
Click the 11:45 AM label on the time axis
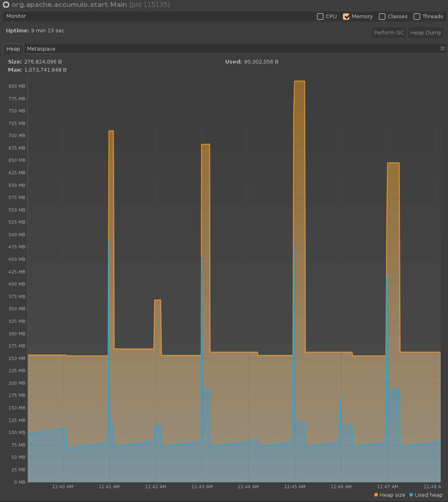coord(294,487)
